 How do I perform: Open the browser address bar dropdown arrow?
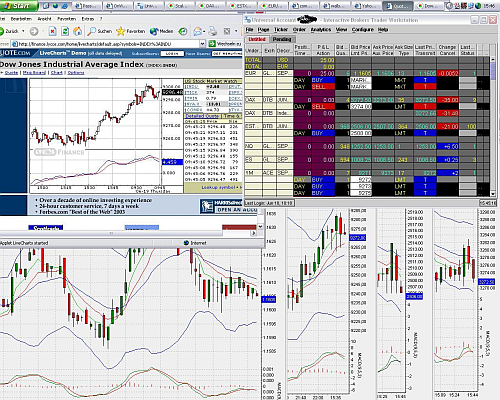pos(202,44)
